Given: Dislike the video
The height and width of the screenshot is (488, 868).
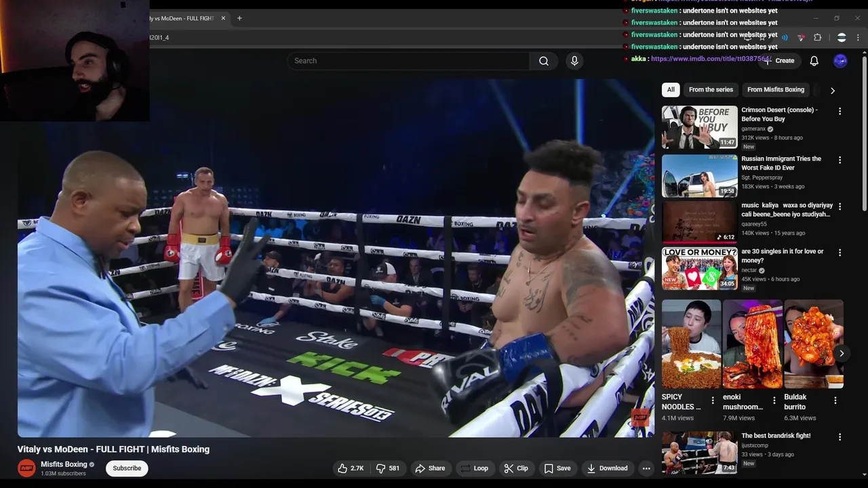Looking at the screenshot, I should 388,468.
